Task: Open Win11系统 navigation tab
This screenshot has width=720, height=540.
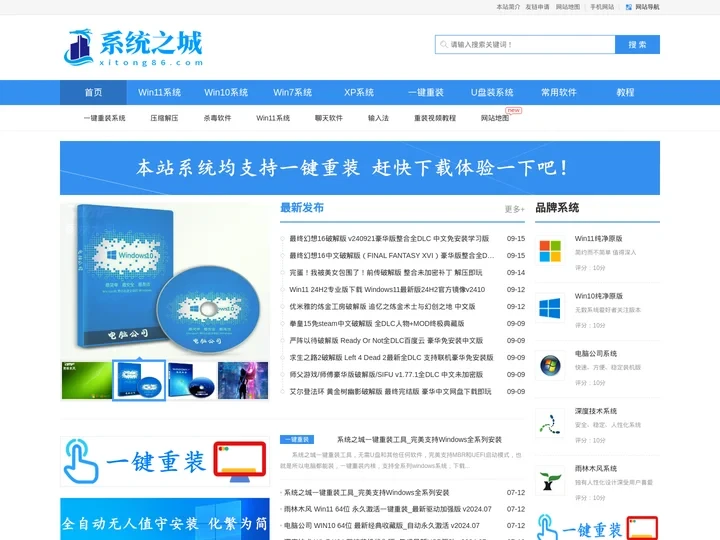Action: point(159,92)
